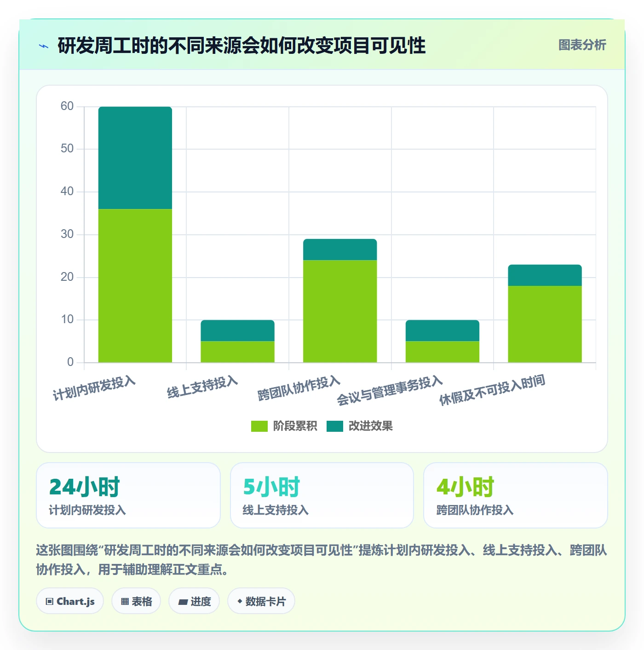This screenshot has height=650, width=644.
Task: Click the x-axis label 计划内研发投入
Action: (94, 388)
